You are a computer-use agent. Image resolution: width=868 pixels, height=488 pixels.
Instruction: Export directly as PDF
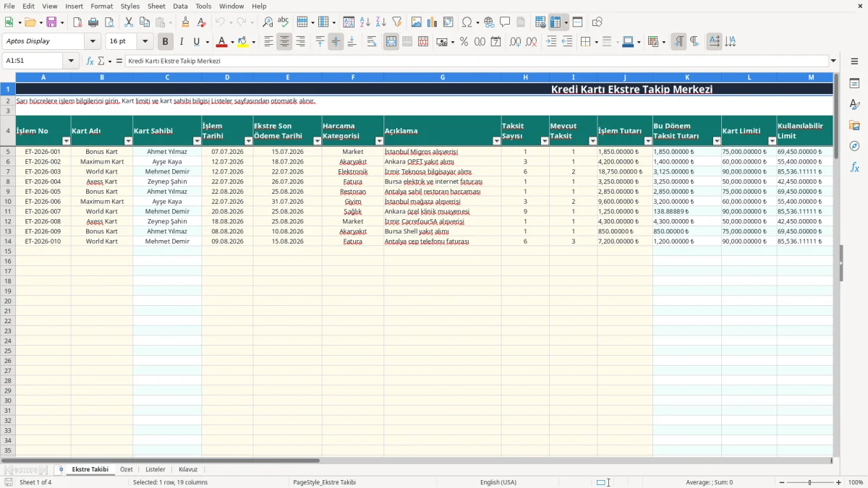coord(77,22)
